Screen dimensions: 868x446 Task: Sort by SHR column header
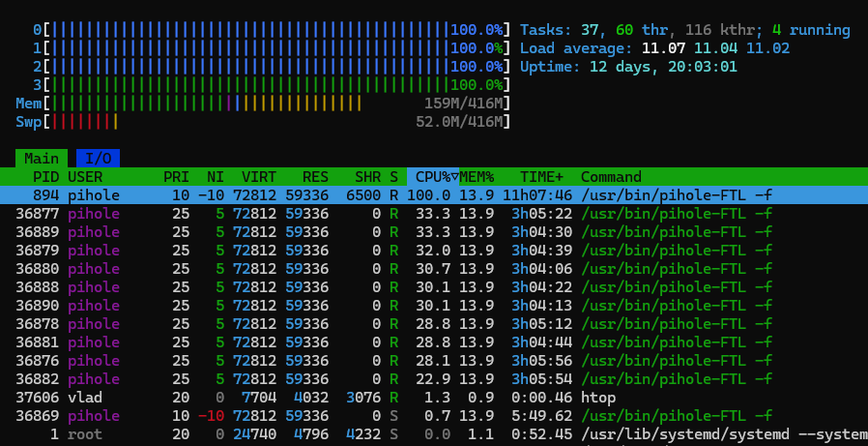tap(367, 177)
